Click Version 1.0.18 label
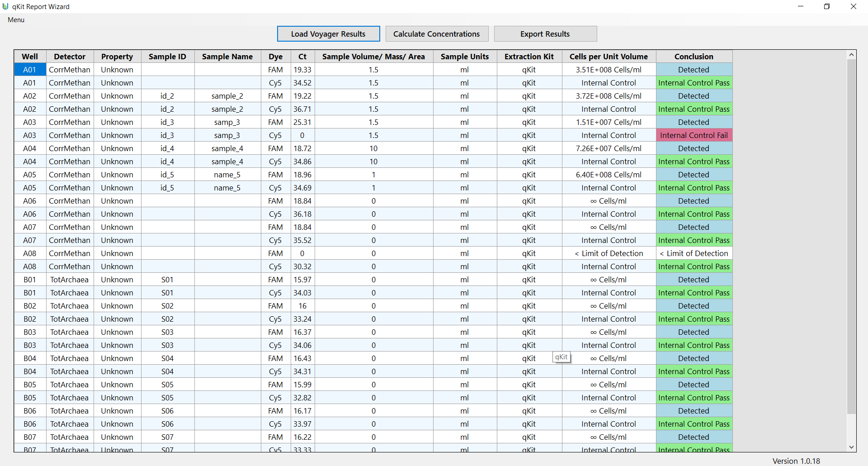This screenshot has width=868, height=466. [796, 461]
